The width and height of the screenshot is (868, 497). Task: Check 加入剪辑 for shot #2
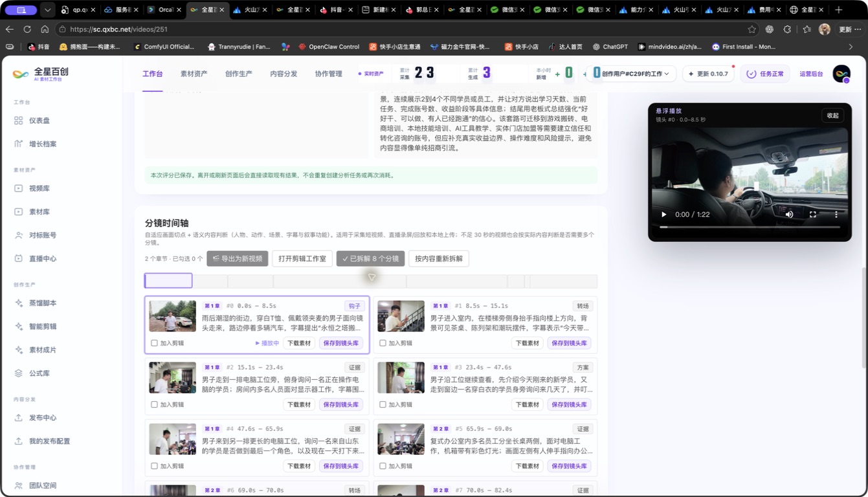pyautogui.click(x=154, y=404)
